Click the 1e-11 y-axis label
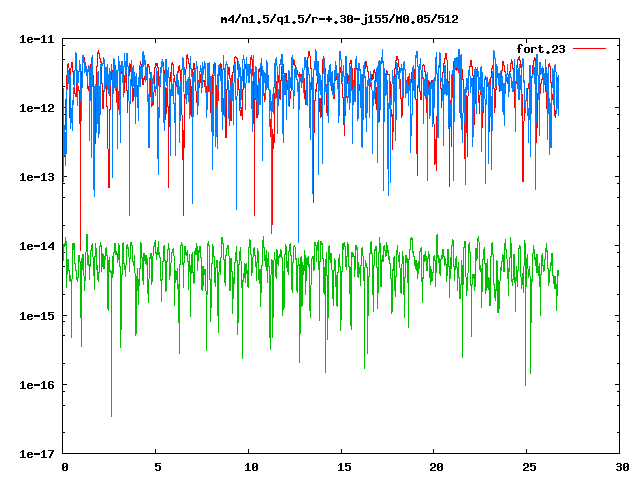Viewport: 640px width, 480px height. click(37, 39)
